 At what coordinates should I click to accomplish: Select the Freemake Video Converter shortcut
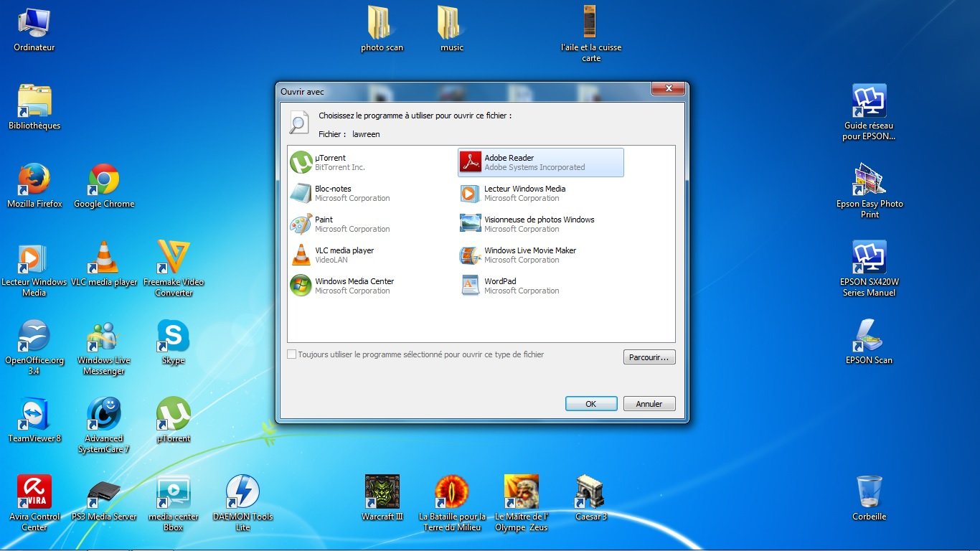(x=174, y=269)
